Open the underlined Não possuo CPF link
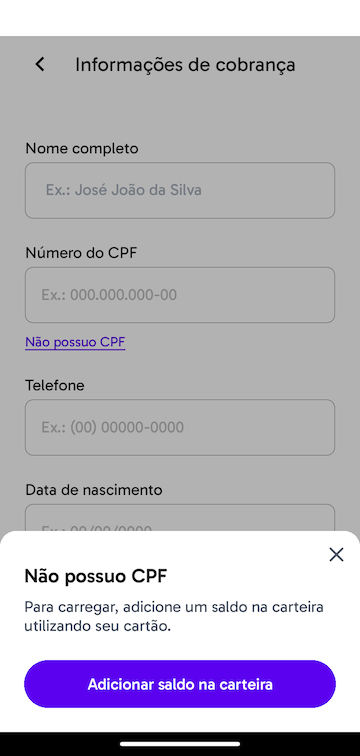The height and width of the screenshot is (756, 360). tap(75, 342)
